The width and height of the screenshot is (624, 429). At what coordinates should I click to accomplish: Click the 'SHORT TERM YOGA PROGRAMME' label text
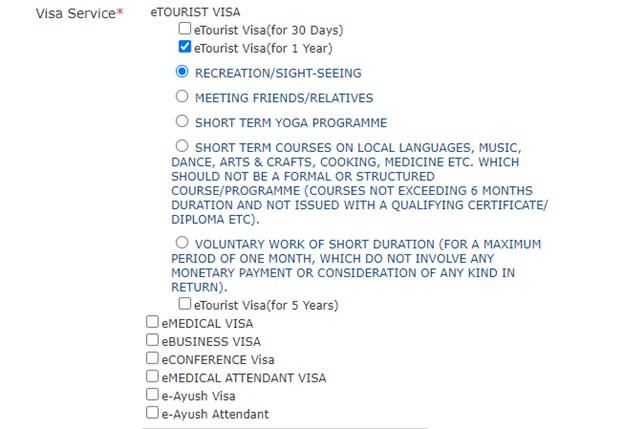tap(291, 123)
